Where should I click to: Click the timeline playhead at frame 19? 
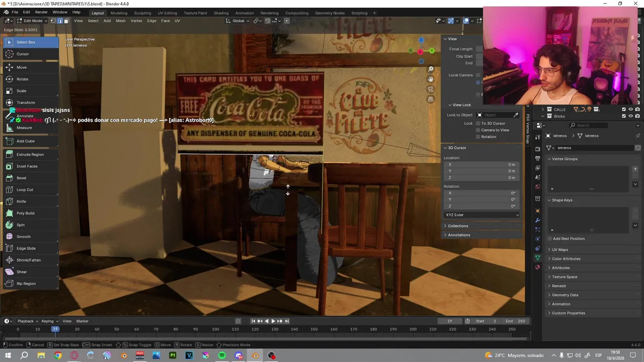[55, 329]
